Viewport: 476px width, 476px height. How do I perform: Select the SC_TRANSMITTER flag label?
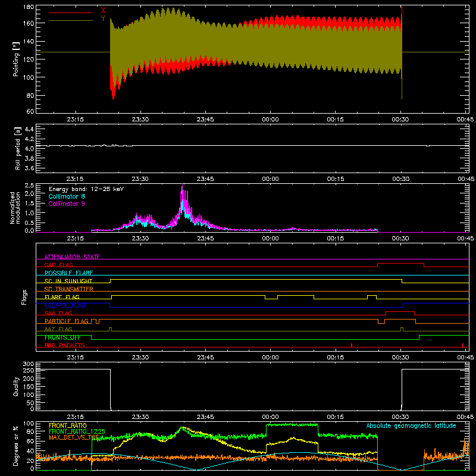(x=68, y=289)
